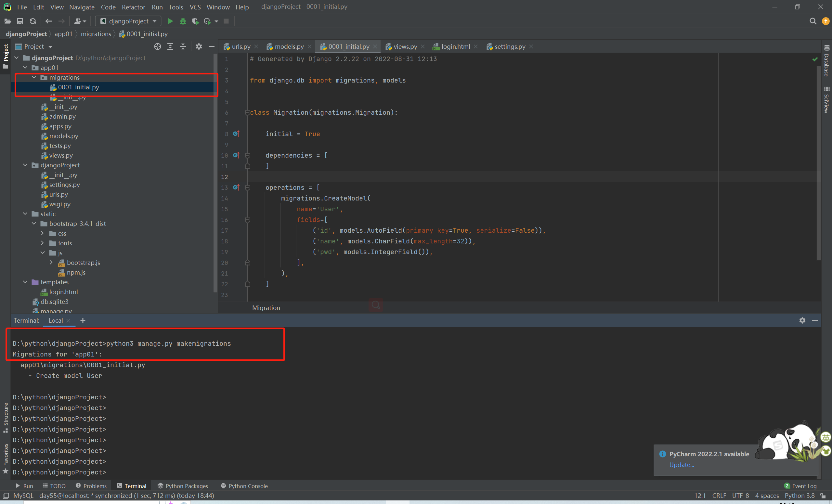Screen dimensions: 832x504
Task: Click the Search Everywhere magnifier icon
Action: pyautogui.click(x=812, y=21)
